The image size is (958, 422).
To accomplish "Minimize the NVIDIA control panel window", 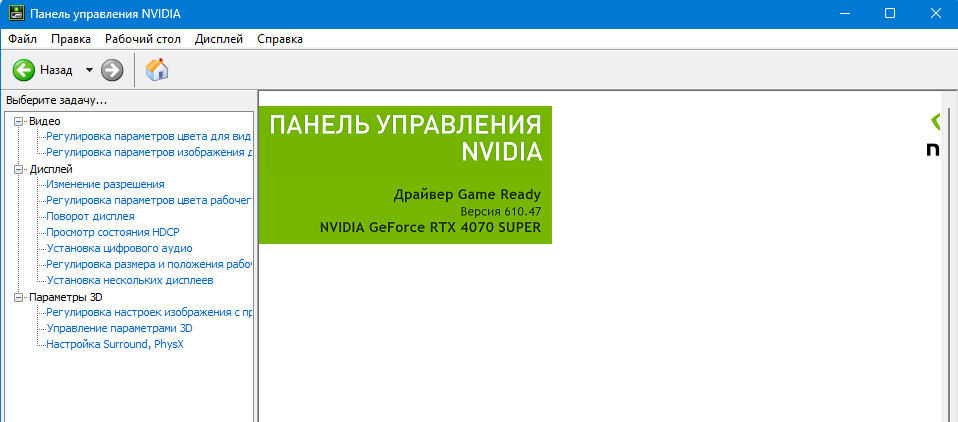I will (x=845, y=13).
